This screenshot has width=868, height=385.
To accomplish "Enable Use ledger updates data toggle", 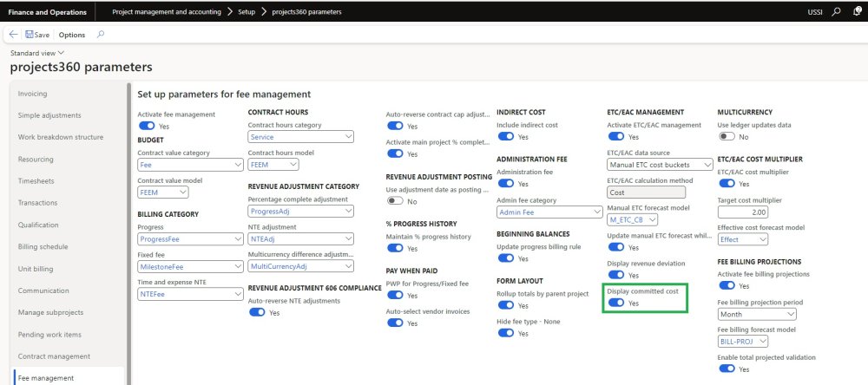I will point(727,137).
